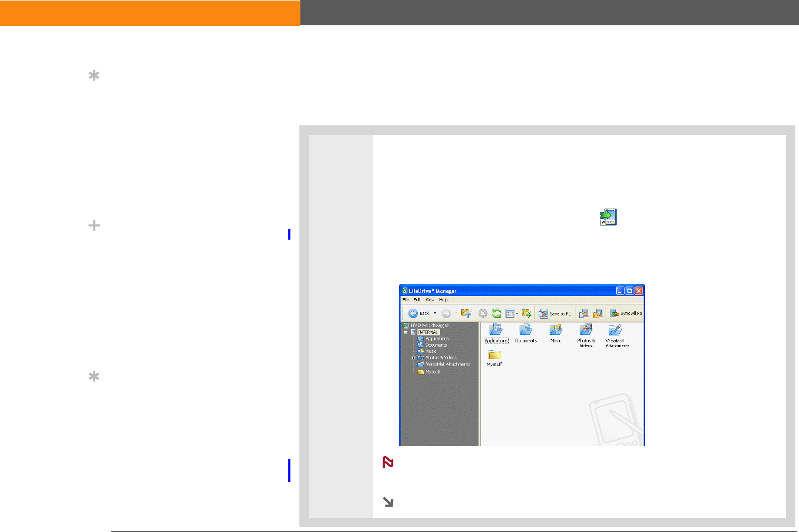Open the File menu
Viewport: 799px width, 532px height.
pyautogui.click(x=406, y=300)
